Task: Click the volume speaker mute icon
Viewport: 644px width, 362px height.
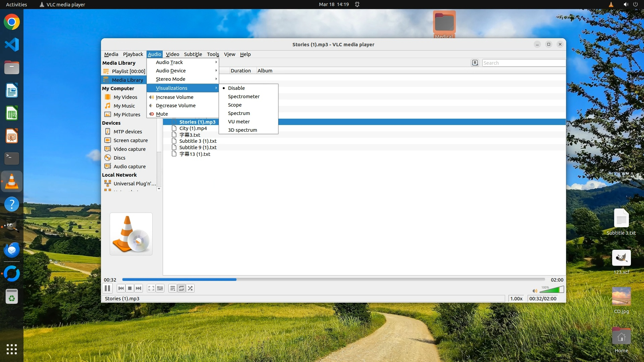Action: coord(535,291)
